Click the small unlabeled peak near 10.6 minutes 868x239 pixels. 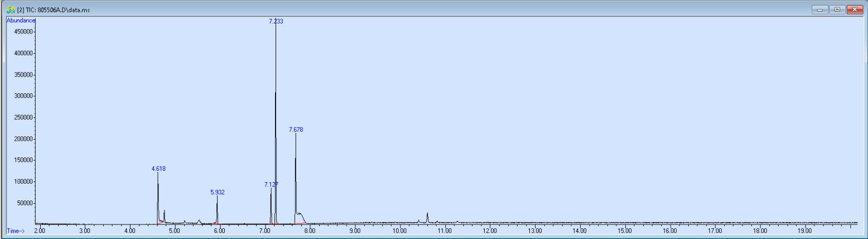(427, 217)
